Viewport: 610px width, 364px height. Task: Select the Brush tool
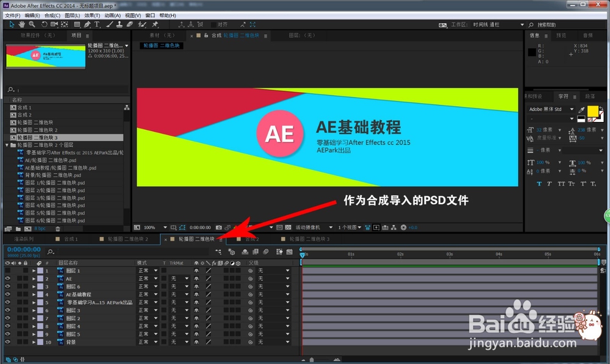(x=110, y=24)
